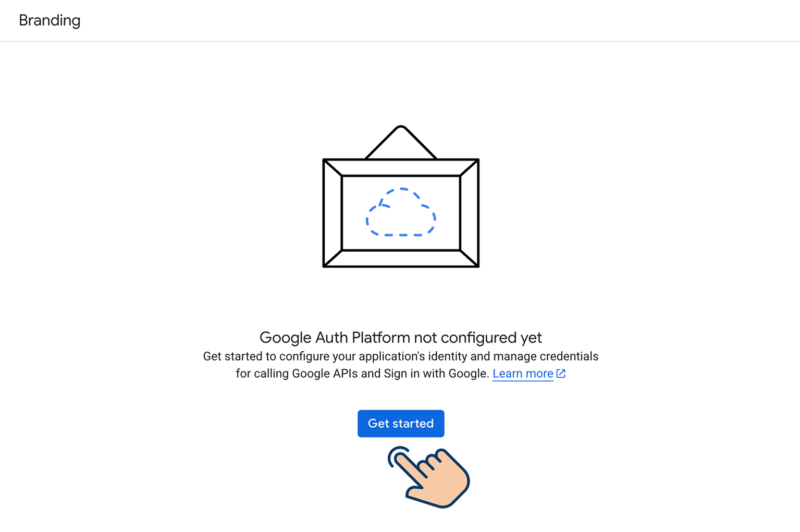Image resolution: width=800 pixels, height=532 pixels.
Task: Open the Learn more link
Action: coord(523,374)
